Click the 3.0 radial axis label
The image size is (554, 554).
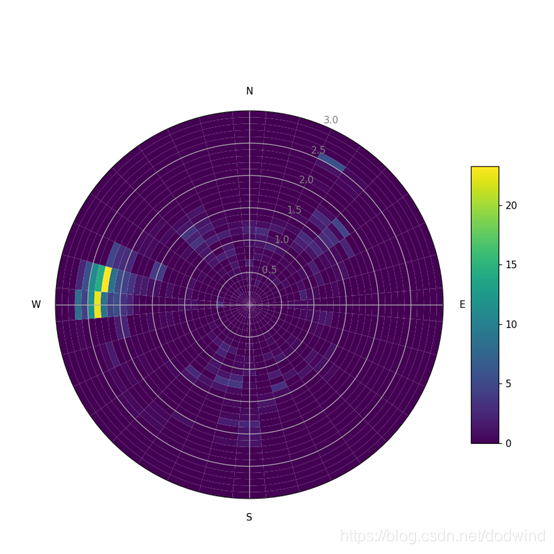(331, 120)
